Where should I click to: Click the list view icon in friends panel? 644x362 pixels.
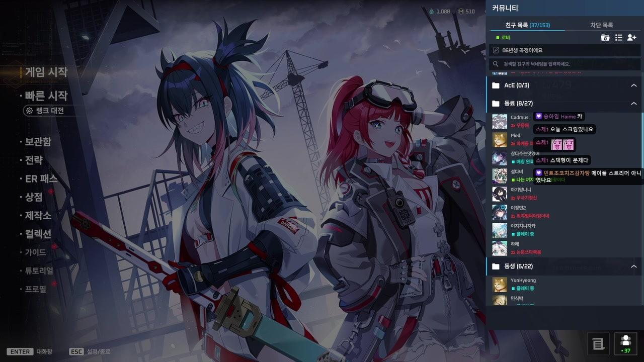pos(619,38)
